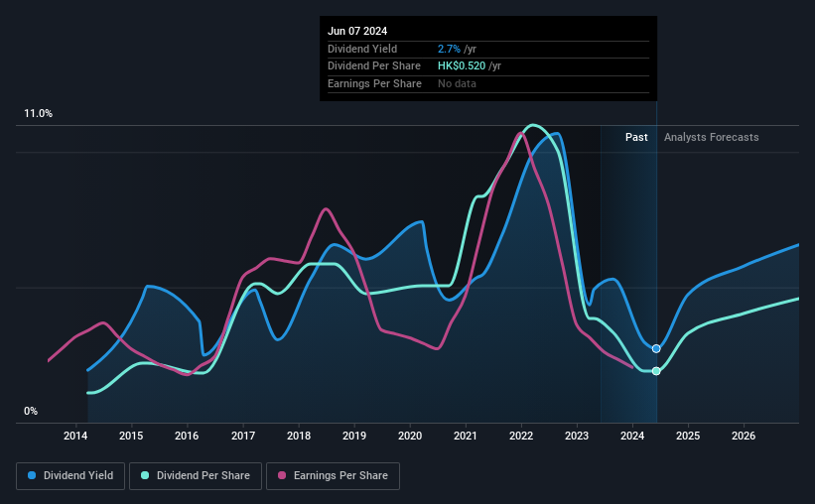The width and height of the screenshot is (815, 504).
Task: Select the 2023 x-axis label
Action: tap(577, 436)
